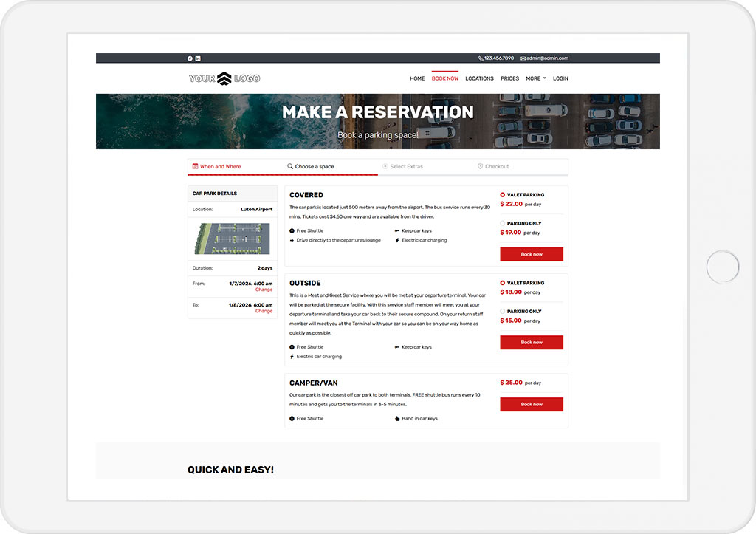
Task: Select Valet Parking for Outside car park
Action: [503, 283]
